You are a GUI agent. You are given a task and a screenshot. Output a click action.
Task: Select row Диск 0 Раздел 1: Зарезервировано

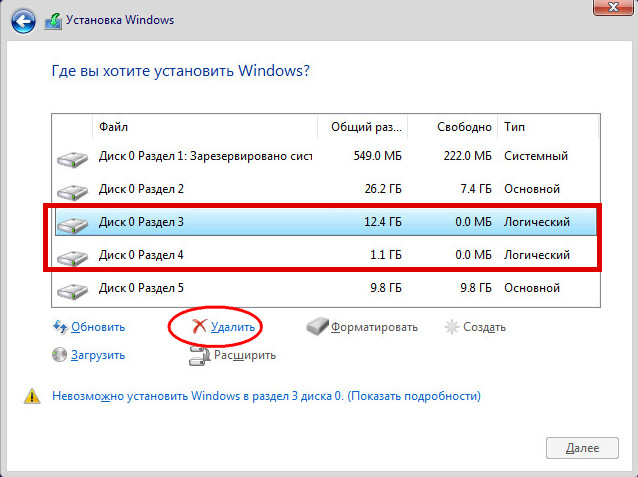click(326, 156)
